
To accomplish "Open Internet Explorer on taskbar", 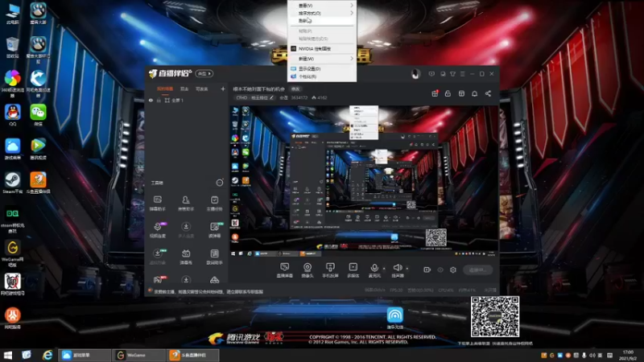I will tap(47, 355).
